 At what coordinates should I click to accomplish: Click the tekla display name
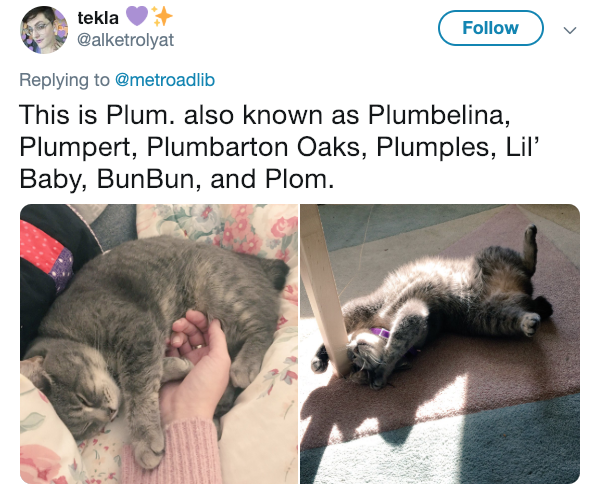pyautogui.click(x=98, y=18)
